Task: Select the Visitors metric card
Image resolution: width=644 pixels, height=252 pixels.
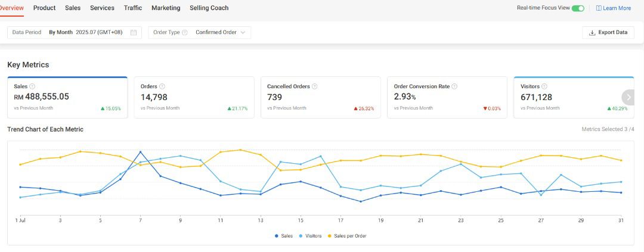Action: tap(574, 98)
